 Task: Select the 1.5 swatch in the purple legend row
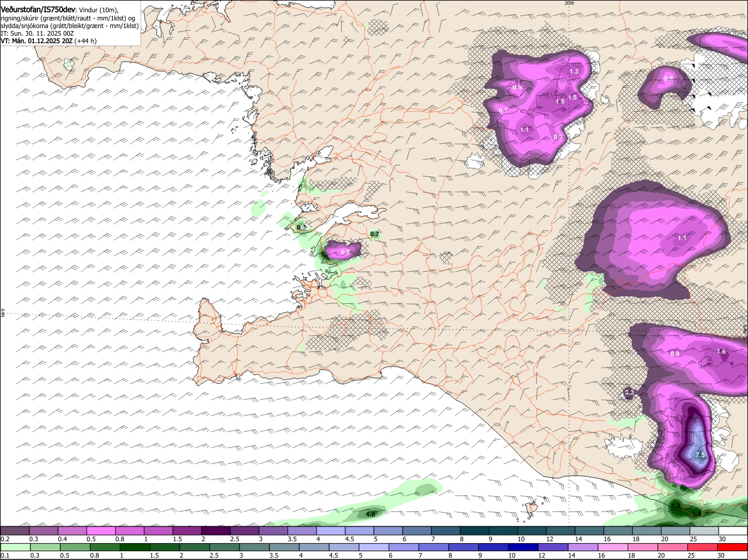coord(187,530)
